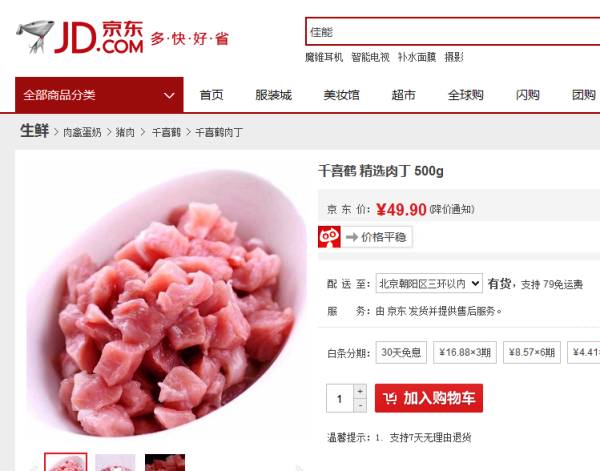Click the red price-watch owl icon

(329, 237)
